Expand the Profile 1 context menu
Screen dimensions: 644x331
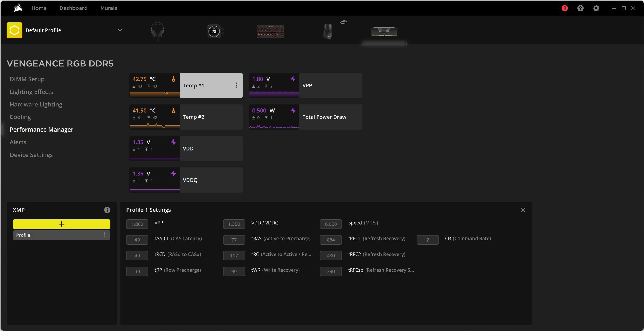pyautogui.click(x=105, y=235)
